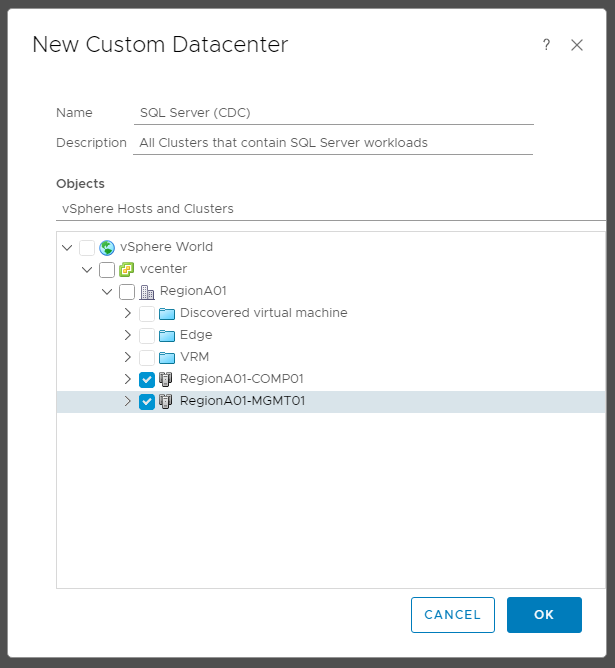615x668 pixels.
Task: Click the vSphere World globe icon
Action: click(107, 248)
